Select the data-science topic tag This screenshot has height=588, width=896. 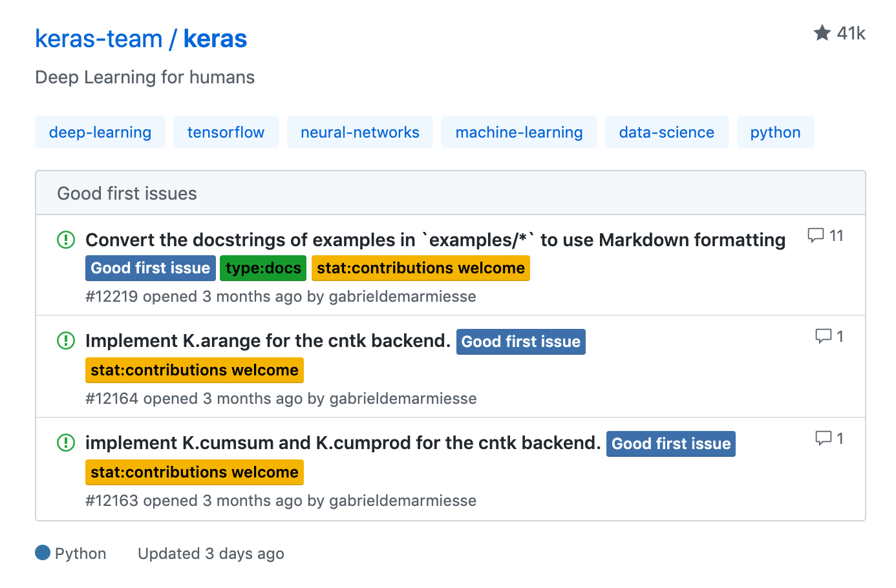tap(667, 132)
